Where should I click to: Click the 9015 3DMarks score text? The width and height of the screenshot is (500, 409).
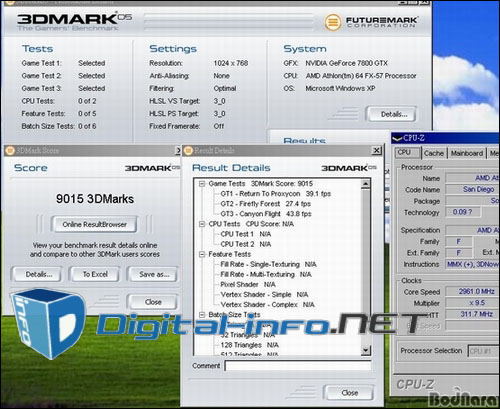(95, 199)
